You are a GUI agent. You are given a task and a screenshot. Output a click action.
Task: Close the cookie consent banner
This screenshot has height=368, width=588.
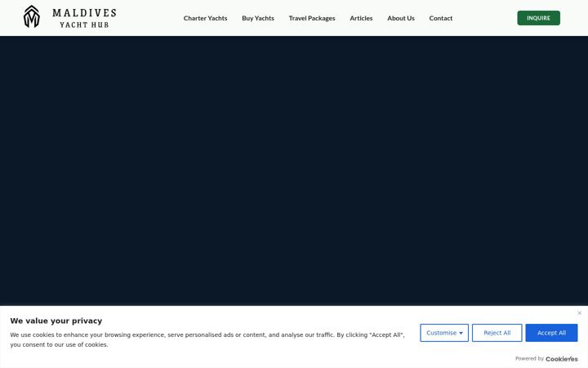(x=579, y=312)
